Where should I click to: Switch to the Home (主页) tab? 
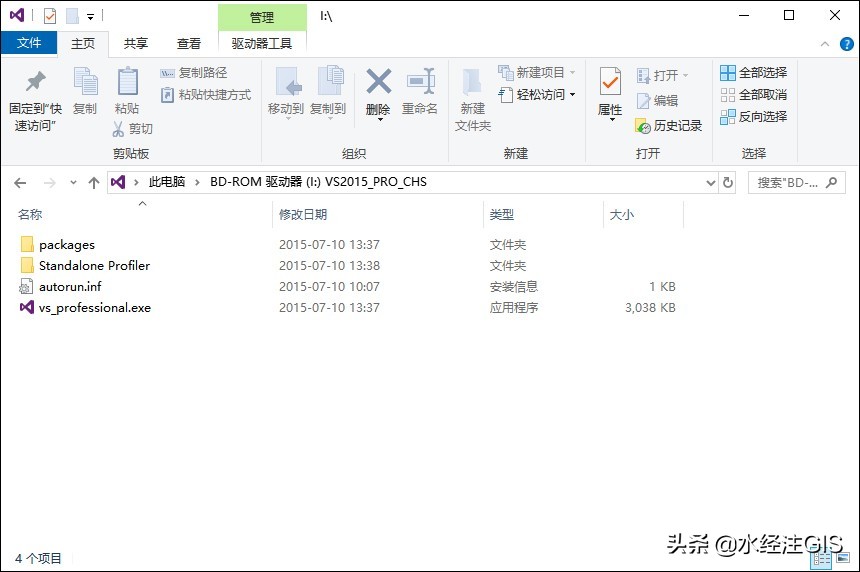pyautogui.click(x=83, y=43)
